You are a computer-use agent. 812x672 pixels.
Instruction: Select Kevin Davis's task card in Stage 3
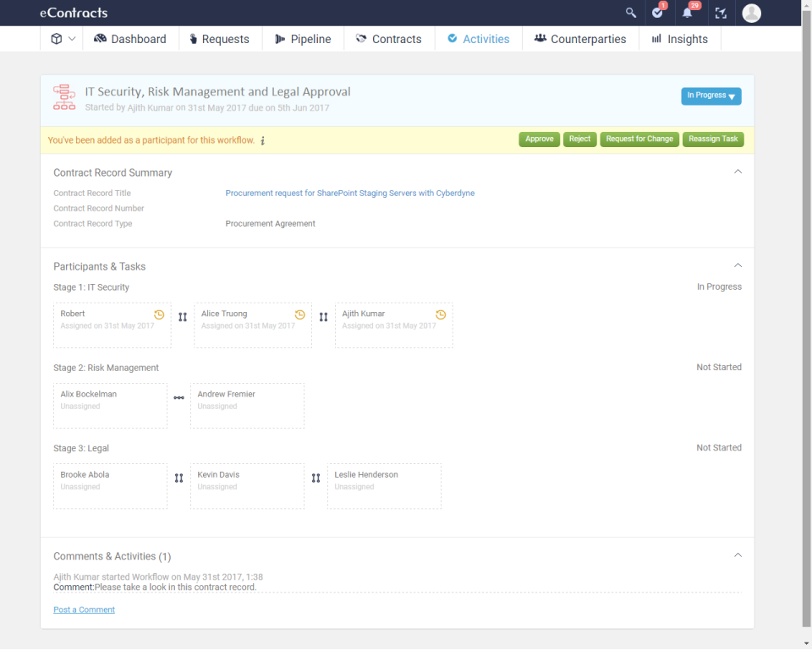[x=247, y=486]
